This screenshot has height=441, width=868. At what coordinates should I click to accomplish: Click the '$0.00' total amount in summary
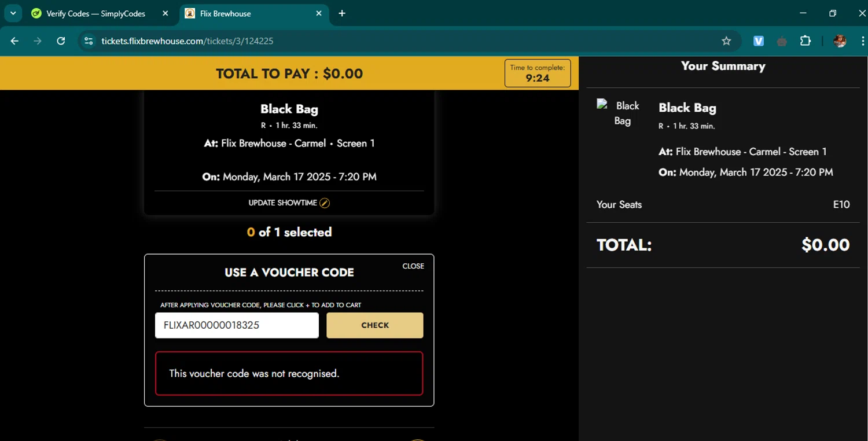click(825, 245)
